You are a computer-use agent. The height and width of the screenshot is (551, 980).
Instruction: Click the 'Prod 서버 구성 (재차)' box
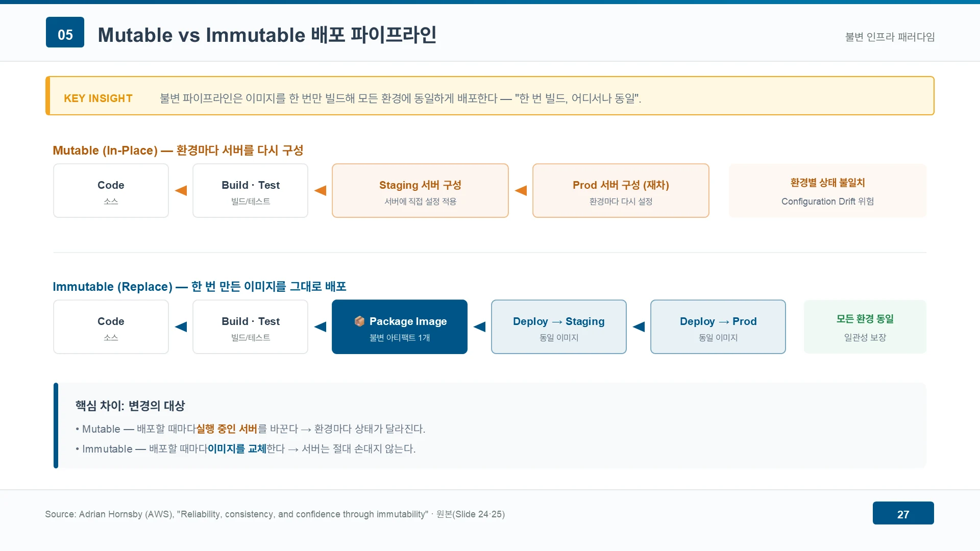click(x=621, y=191)
